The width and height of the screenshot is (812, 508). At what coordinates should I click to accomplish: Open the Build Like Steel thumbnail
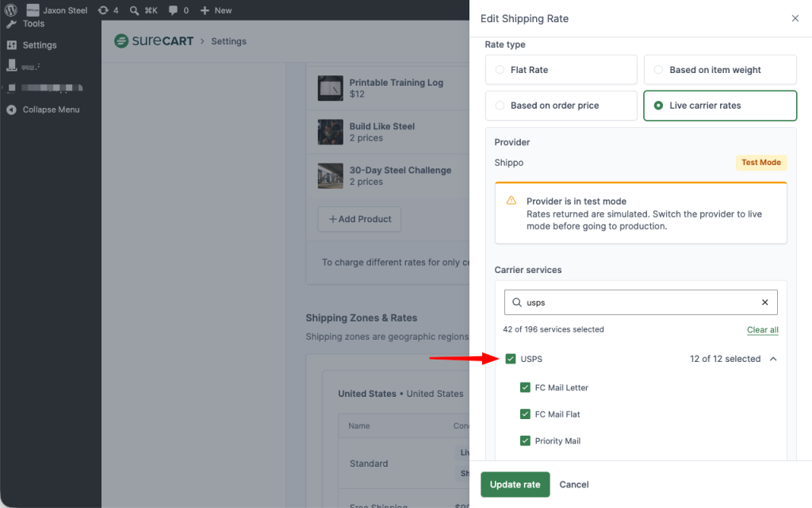point(331,133)
